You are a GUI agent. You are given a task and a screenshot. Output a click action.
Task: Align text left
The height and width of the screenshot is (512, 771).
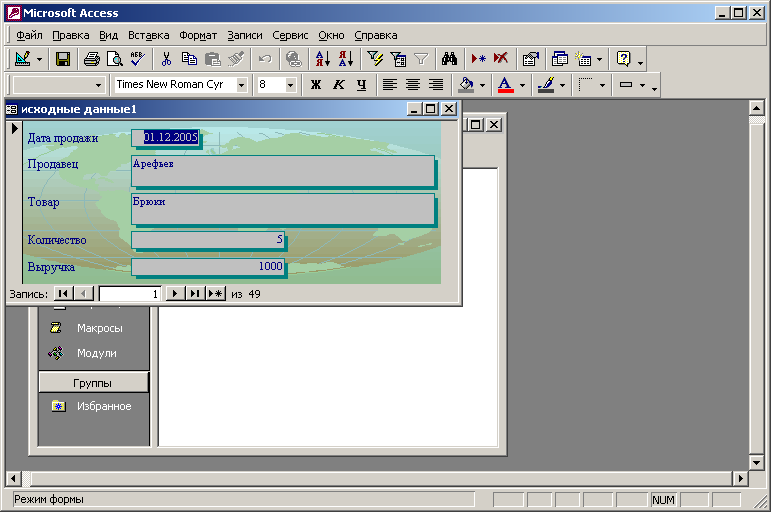click(x=390, y=85)
